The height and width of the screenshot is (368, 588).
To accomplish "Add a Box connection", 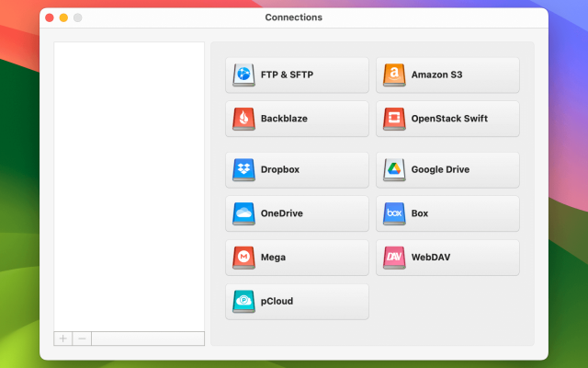I will 447,213.
